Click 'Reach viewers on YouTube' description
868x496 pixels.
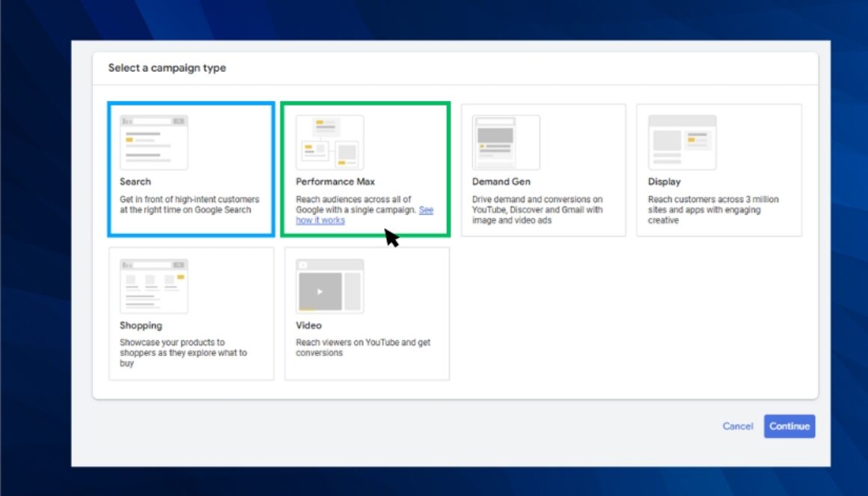pyautogui.click(x=363, y=348)
